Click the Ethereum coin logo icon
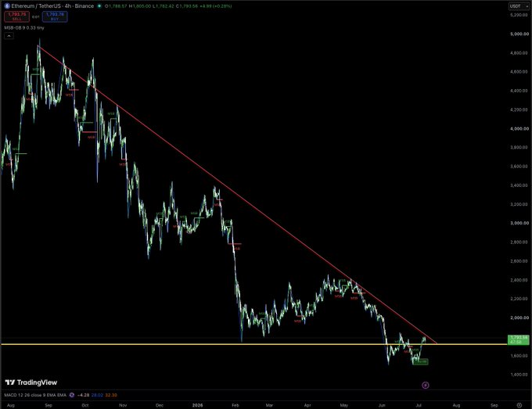Screen dimensions: 532x409 7,6
